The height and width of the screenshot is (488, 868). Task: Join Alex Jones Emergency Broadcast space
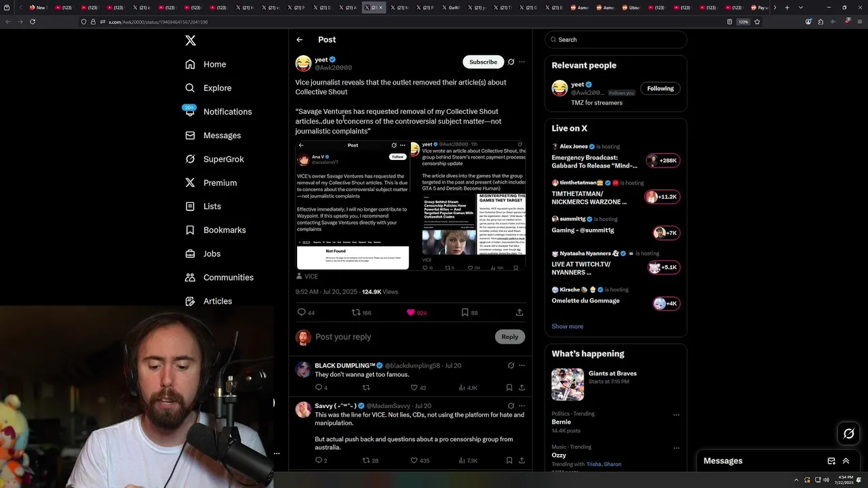coord(615,157)
